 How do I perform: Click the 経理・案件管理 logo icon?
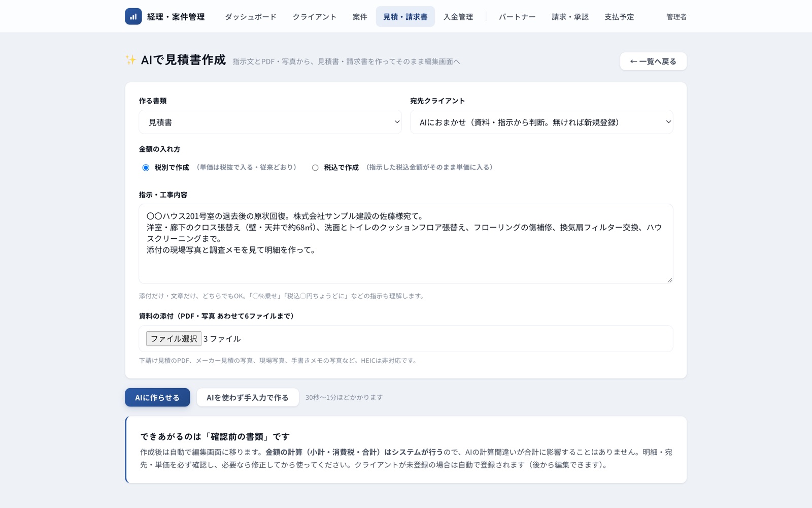pos(133,16)
